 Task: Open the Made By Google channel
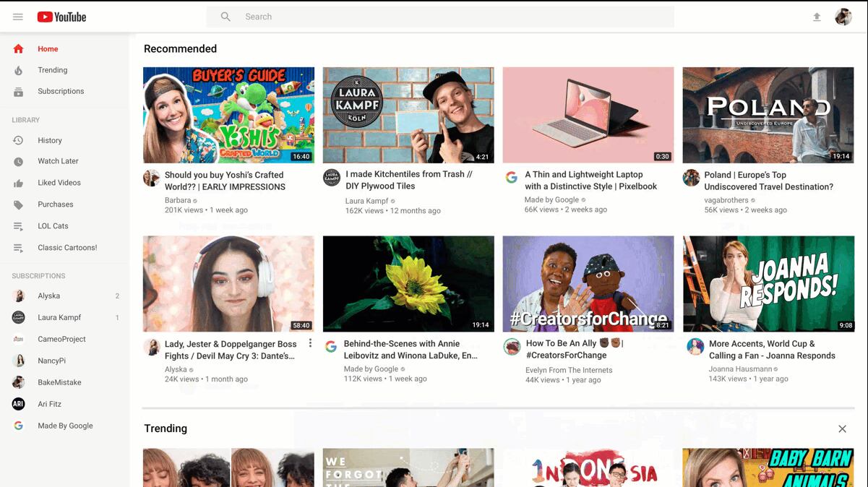click(64, 425)
